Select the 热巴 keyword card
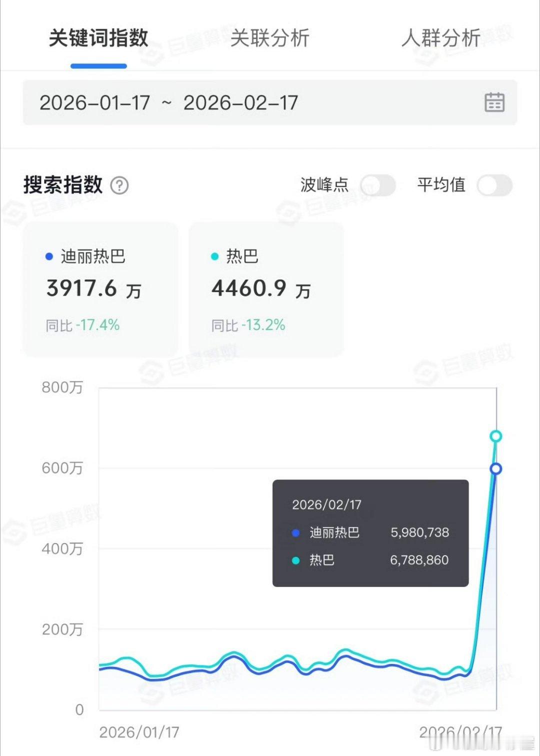This screenshot has height=756, width=540. tap(266, 289)
